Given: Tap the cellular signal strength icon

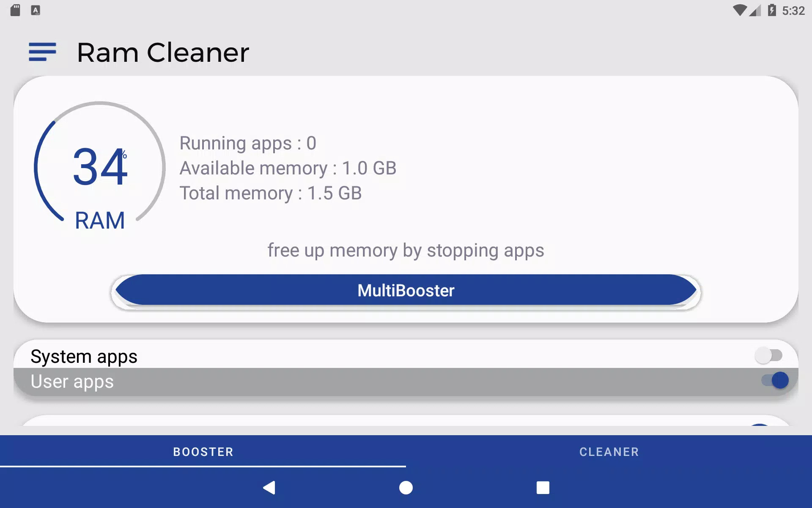Looking at the screenshot, I should pyautogui.click(x=755, y=10).
